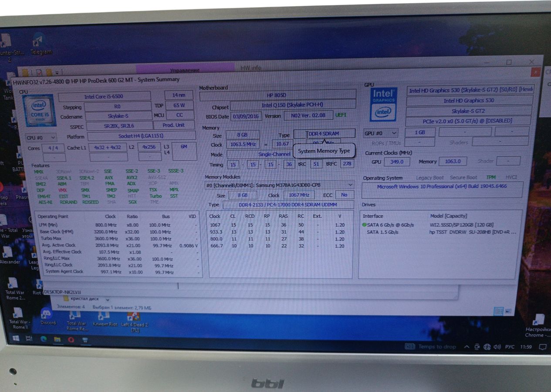
Task: Select the SATA 6 Gb/s drive entry
Action: (x=390, y=225)
